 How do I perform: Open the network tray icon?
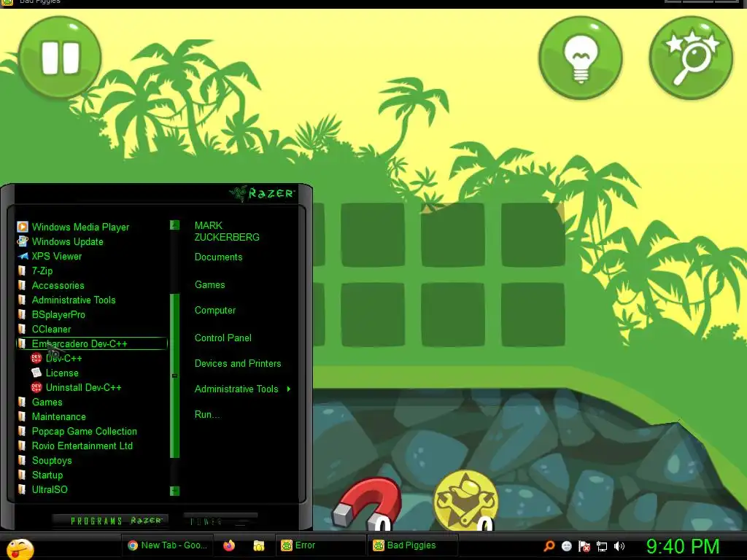pyautogui.click(x=602, y=546)
